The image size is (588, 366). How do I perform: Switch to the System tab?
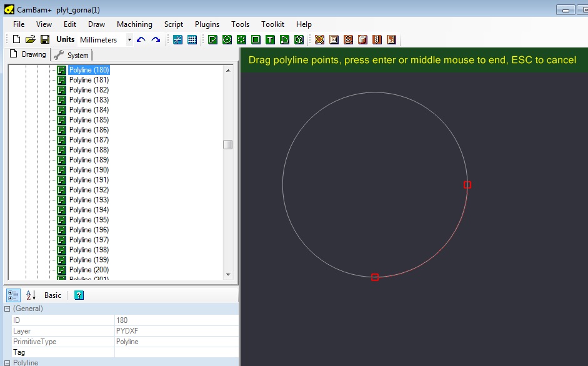click(x=72, y=55)
